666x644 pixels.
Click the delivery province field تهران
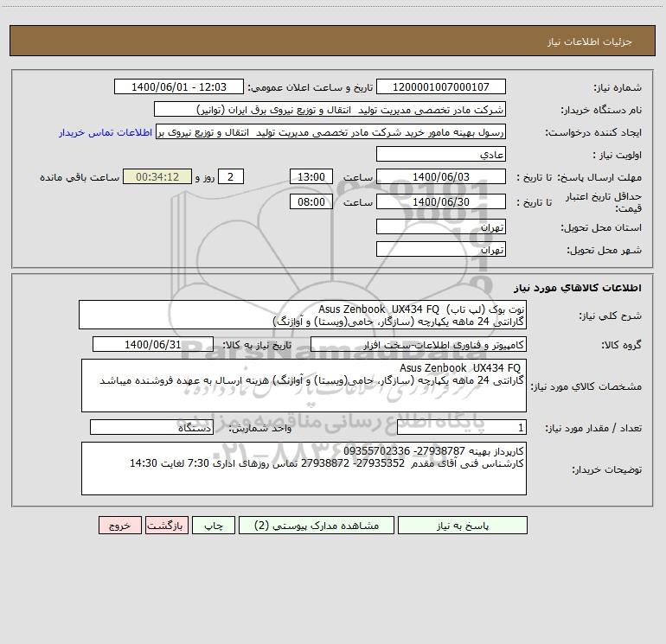441,227
